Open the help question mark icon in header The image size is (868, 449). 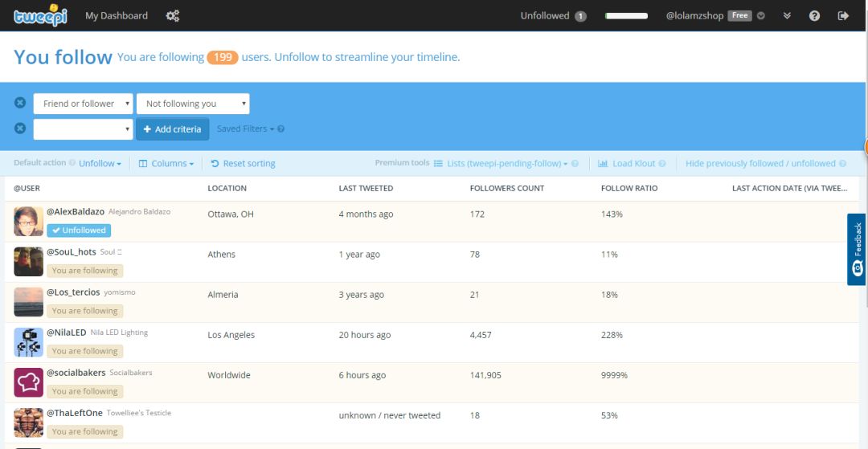pos(814,15)
